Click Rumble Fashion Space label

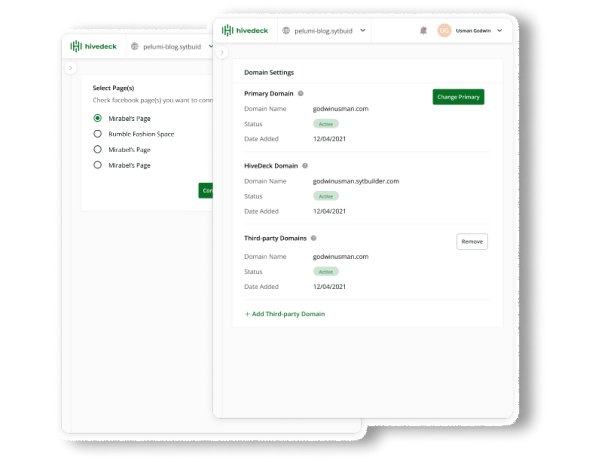(141, 134)
